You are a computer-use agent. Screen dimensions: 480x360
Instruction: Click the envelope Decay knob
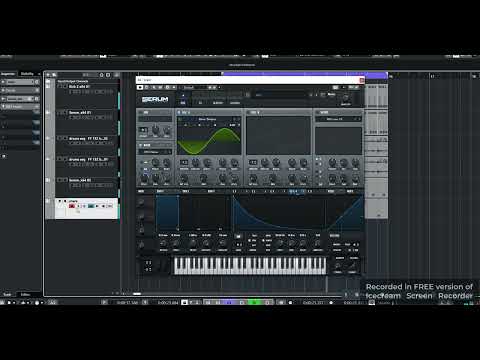coord(193,244)
